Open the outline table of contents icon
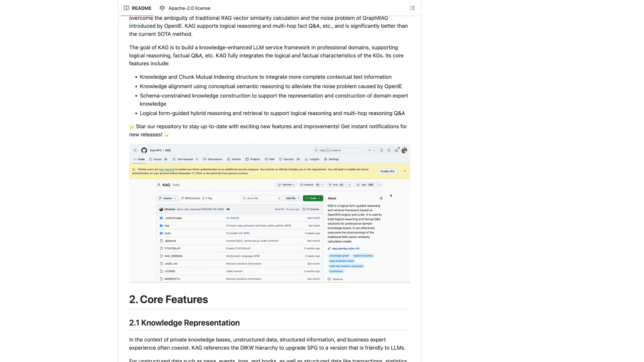The image size is (644, 362). coord(412,8)
